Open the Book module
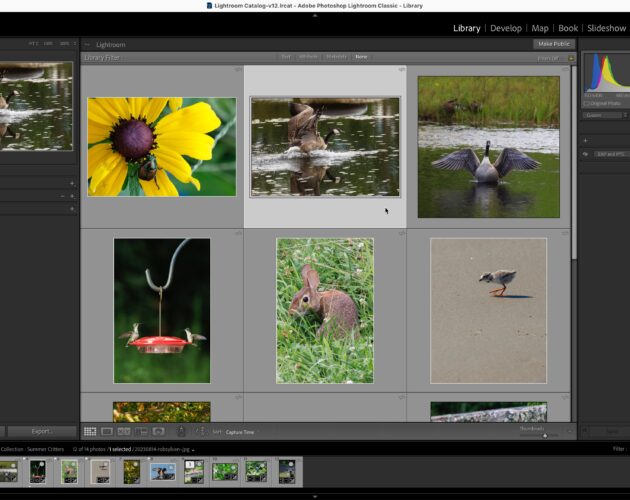 point(568,28)
